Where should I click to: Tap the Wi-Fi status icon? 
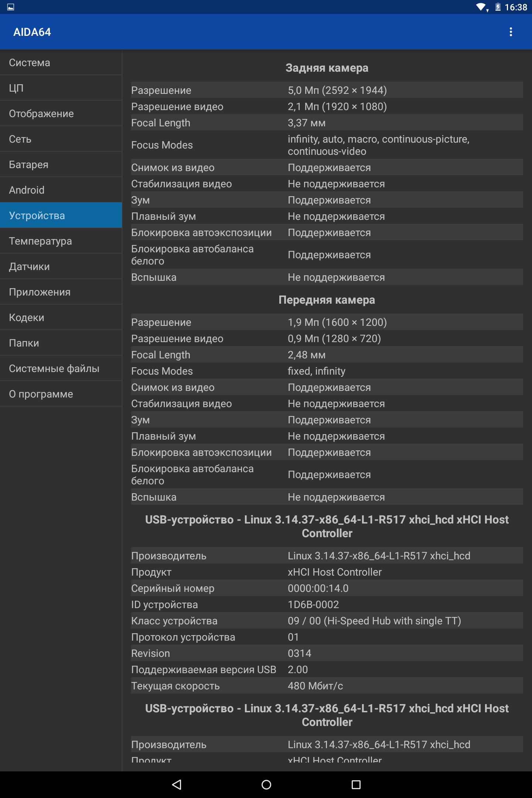point(482,7)
